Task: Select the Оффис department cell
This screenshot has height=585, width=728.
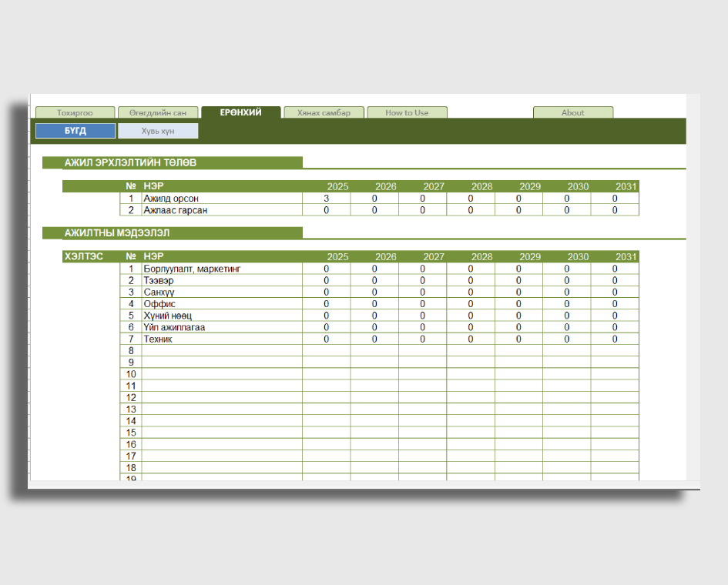Action: 221,304
